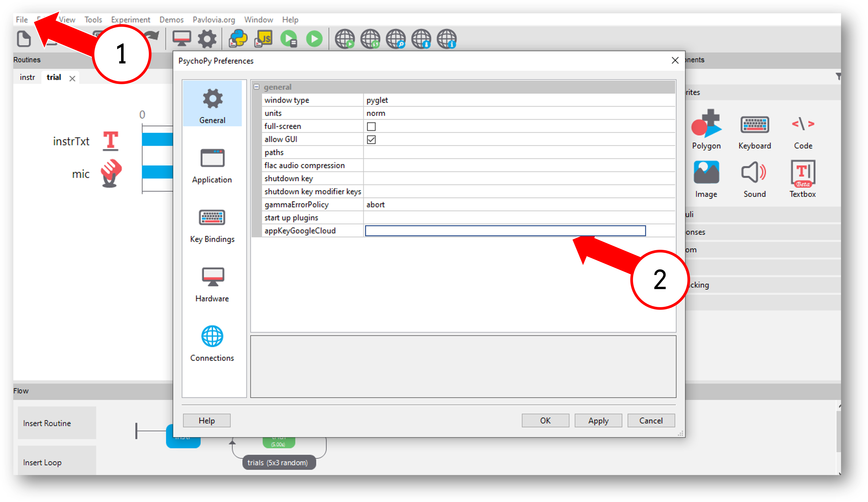Click the Help button

click(x=207, y=420)
